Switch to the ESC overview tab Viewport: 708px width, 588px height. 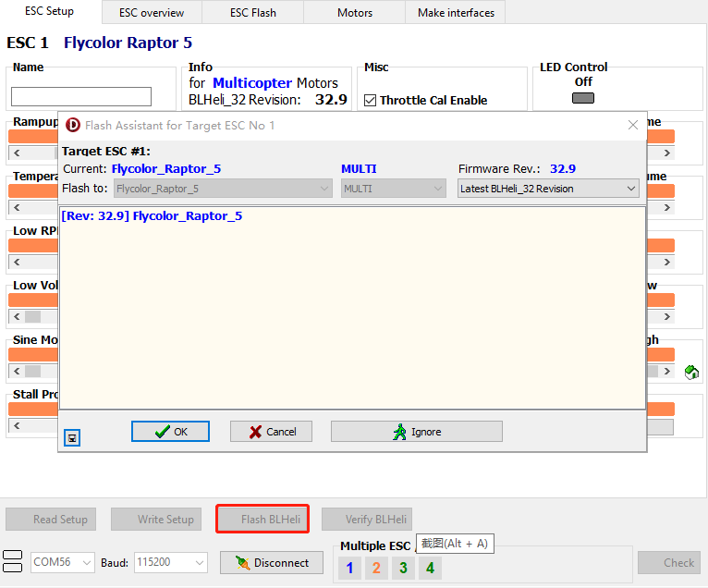tap(152, 13)
